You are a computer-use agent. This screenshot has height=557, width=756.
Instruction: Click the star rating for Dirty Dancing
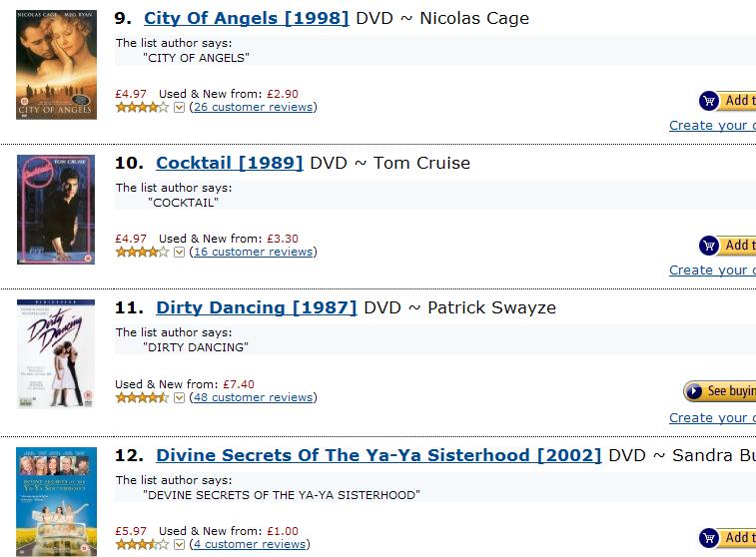coord(142,397)
